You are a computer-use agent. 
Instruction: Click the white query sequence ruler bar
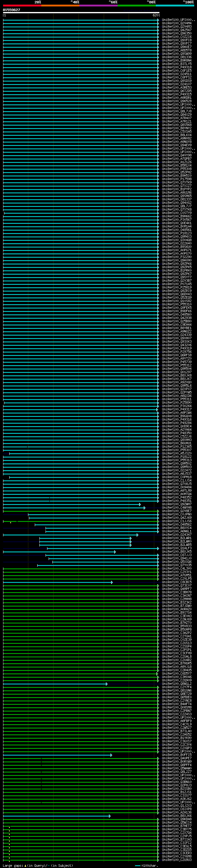coord(81,12)
